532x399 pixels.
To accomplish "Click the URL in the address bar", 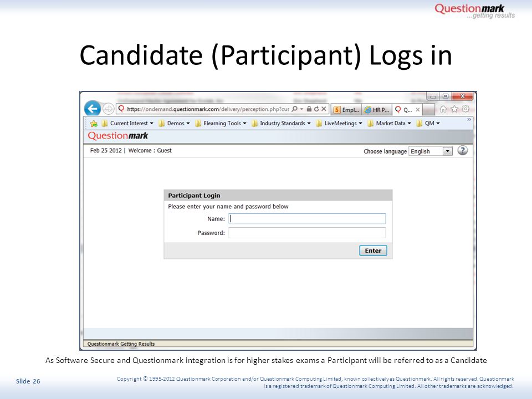I will [x=208, y=109].
